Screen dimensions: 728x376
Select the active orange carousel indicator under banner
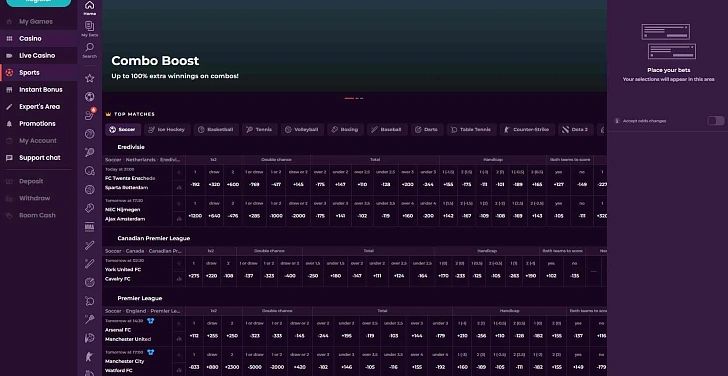[x=349, y=98]
